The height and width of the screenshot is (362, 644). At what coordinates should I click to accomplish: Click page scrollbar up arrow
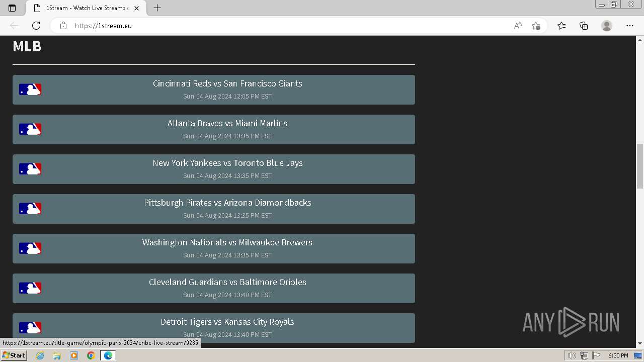(640, 40)
